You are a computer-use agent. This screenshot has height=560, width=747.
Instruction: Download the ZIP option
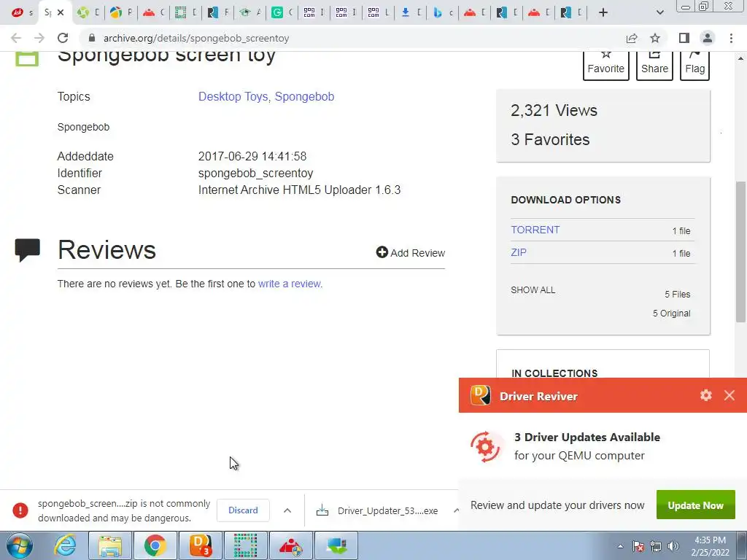(x=519, y=252)
